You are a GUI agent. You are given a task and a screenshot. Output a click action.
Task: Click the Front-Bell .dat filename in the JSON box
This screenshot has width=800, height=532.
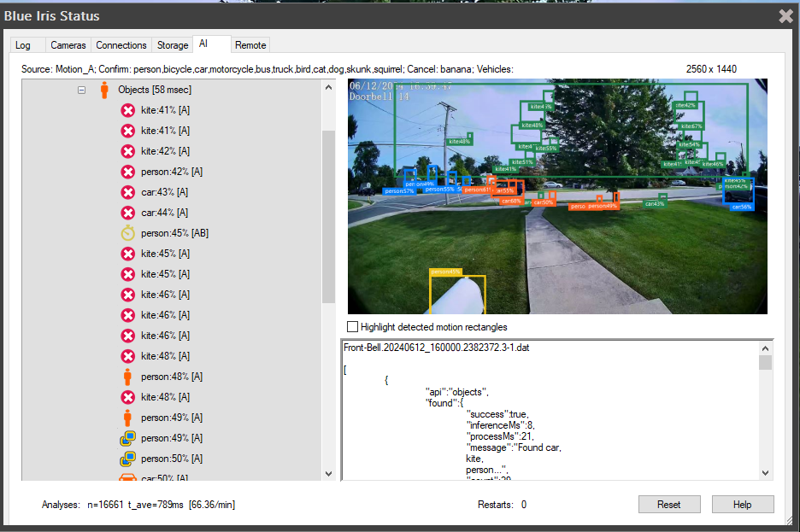pyautogui.click(x=437, y=348)
